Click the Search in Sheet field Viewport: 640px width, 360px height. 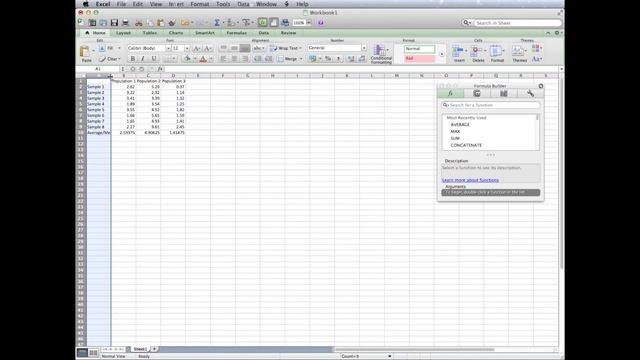pyautogui.click(x=517, y=23)
